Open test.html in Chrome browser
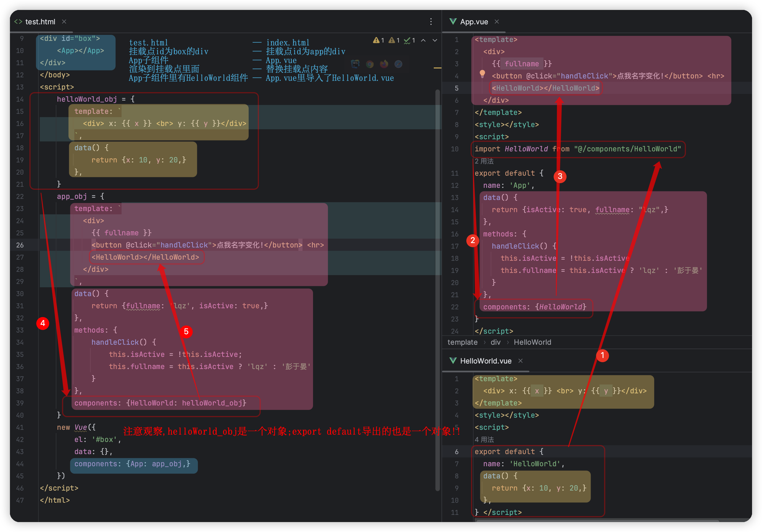This screenshot has height=532, width=762. coord(370,64)
